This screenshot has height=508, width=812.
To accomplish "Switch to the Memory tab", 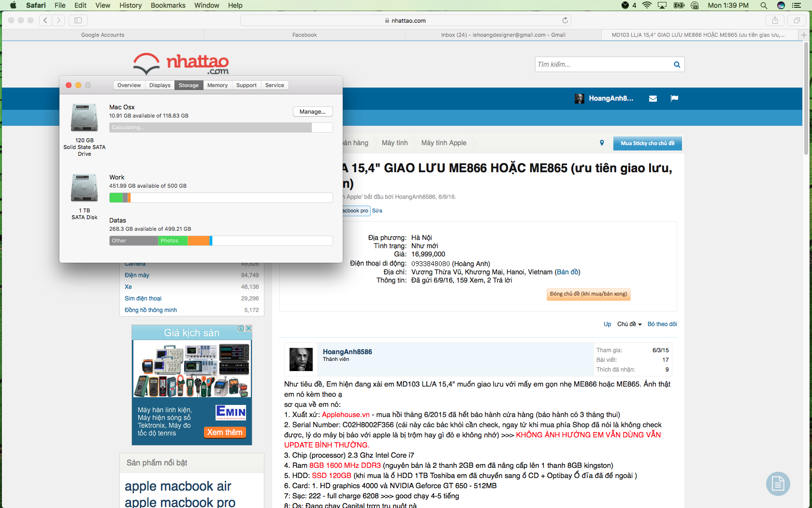I will coord(217,85).
